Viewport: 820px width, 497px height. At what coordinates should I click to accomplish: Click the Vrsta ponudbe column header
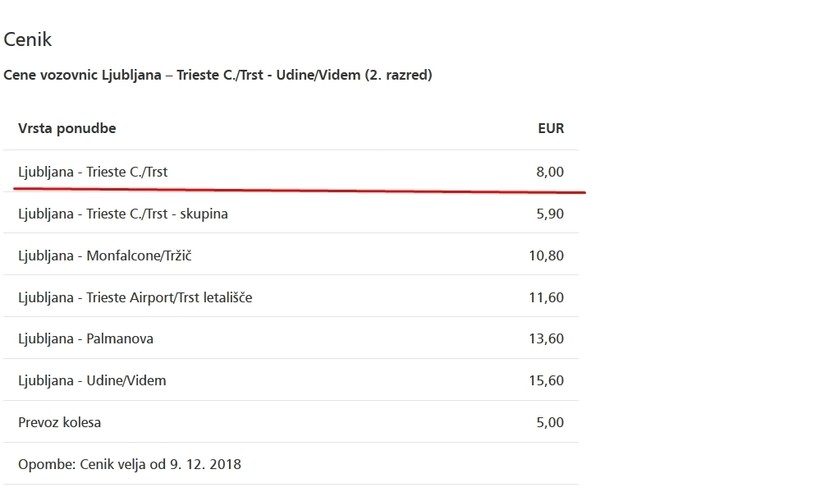pyautogui.click(x=67, y=129)
